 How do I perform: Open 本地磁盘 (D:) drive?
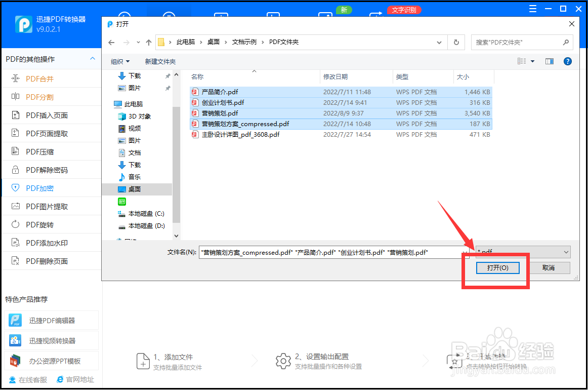[146, 225]
